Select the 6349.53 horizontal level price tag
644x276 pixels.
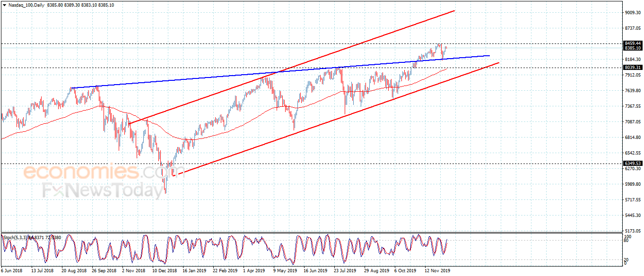[632, 164]
